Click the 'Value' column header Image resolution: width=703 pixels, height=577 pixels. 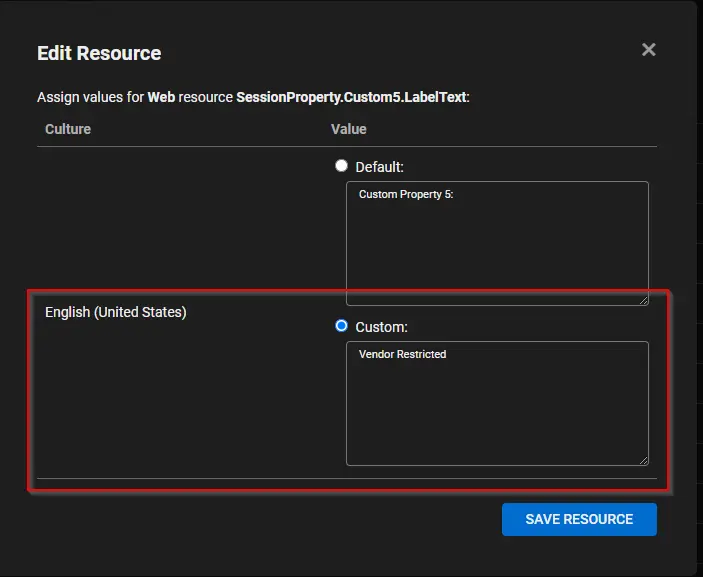point(349,129)
